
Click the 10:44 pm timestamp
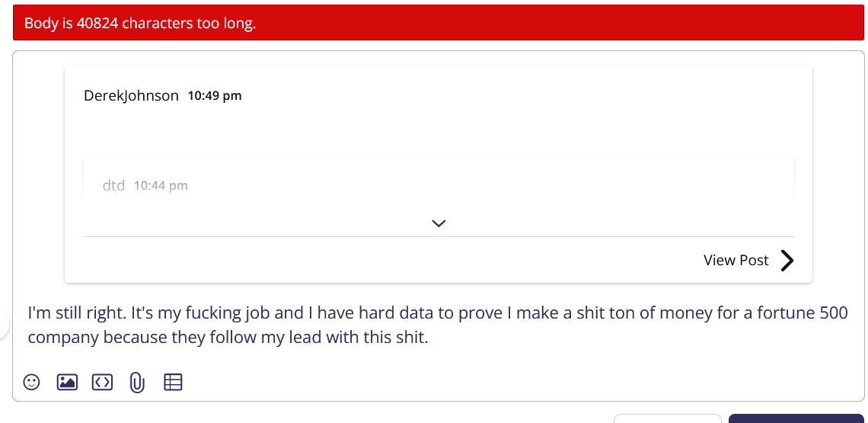161,185
